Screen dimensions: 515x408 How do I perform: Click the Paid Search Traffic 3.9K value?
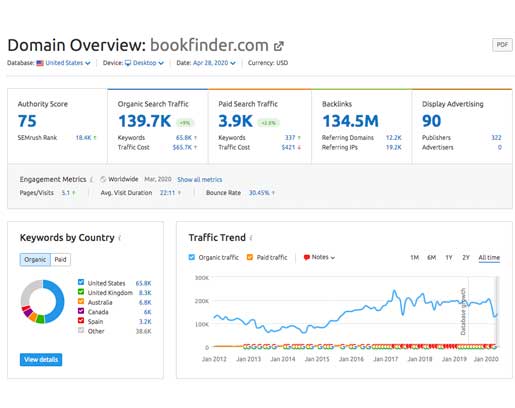pos(235,121)
